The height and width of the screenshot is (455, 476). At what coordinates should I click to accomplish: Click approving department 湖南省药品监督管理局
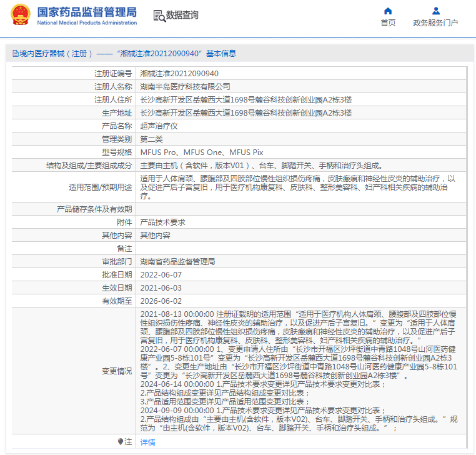[x=177, y=261]
